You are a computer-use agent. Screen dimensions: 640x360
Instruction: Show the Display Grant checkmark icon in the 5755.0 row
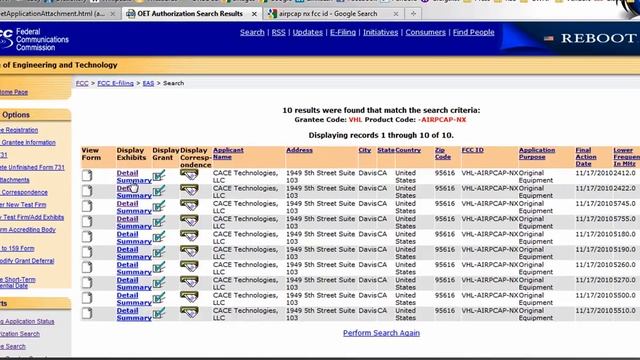(159, 222)
